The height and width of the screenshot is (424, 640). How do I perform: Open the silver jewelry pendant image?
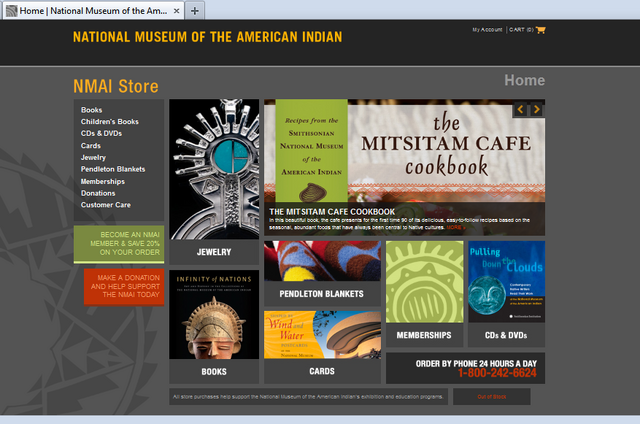[x=214, y=169]
